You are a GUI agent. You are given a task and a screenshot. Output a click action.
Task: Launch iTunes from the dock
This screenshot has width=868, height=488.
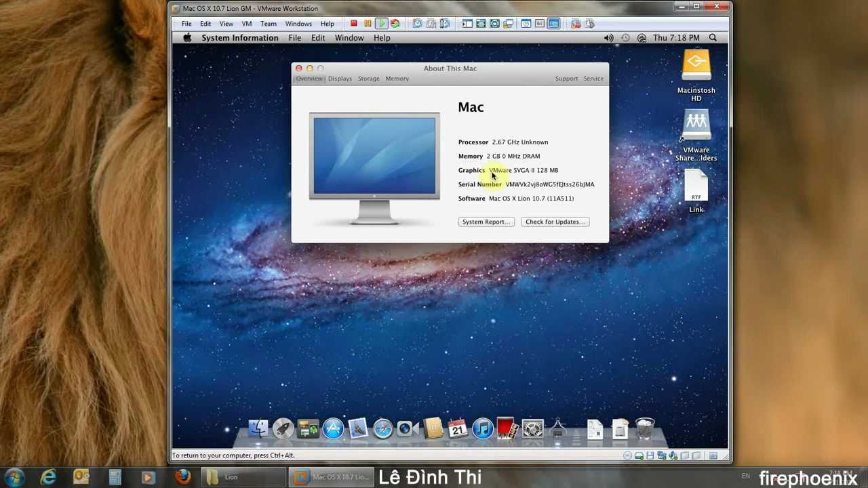tap(482, 428)
